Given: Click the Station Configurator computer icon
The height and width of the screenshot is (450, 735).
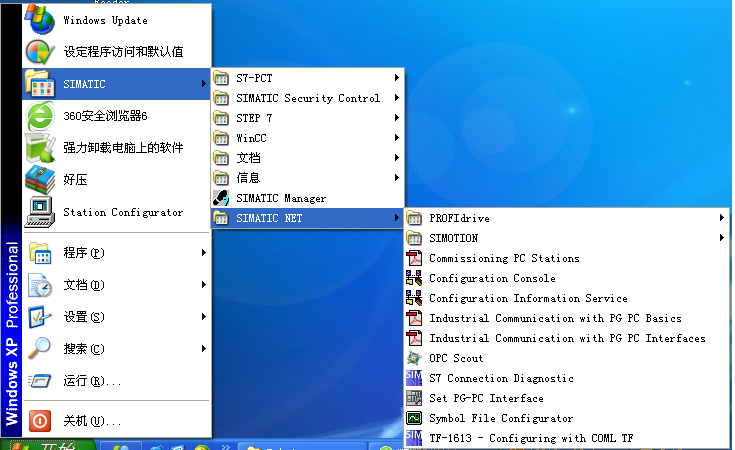Looking at the screenshot, I should point(39,212).
